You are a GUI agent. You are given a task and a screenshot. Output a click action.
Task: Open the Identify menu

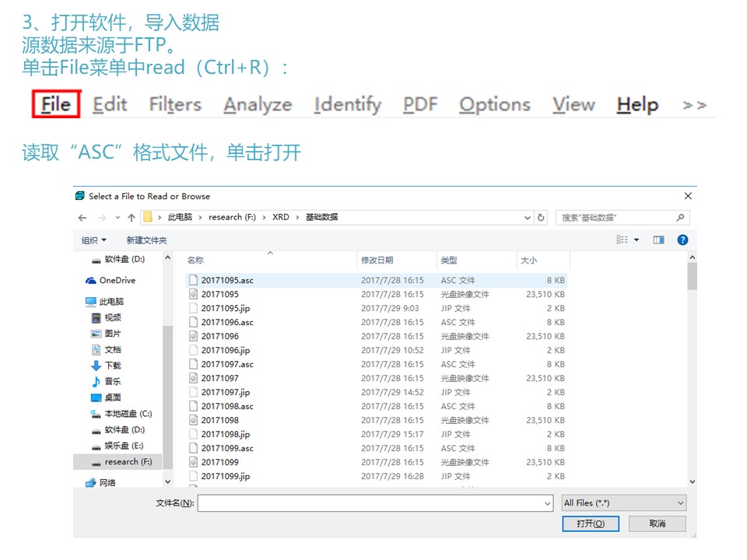[348, 105]
